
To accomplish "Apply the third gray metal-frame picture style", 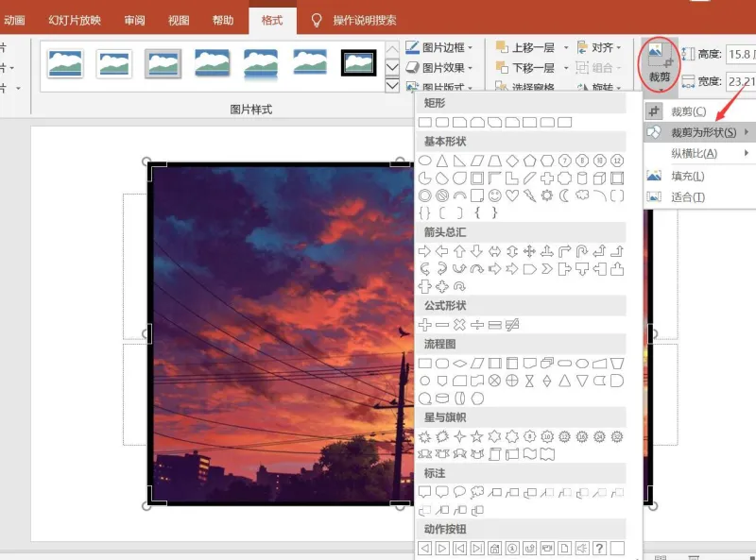I will click(163, 63).
